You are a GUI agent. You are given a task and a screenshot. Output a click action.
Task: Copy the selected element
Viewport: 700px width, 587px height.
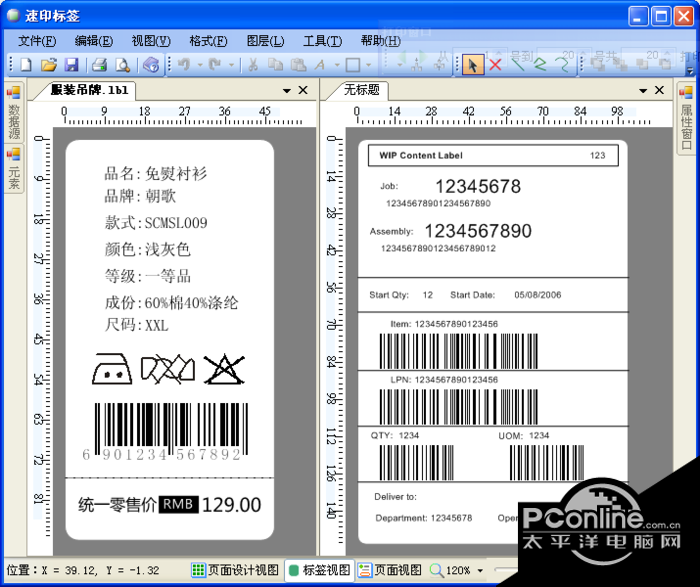[275, 65]
